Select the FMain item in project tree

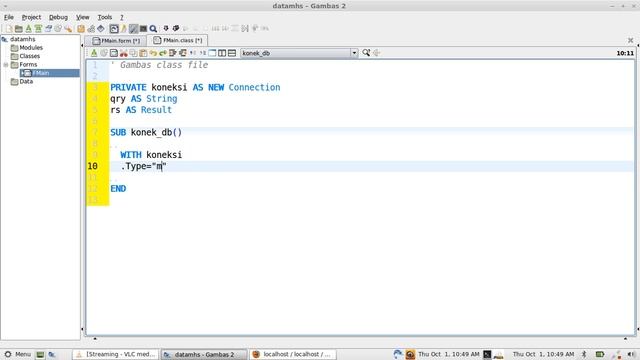tap(49, 73)
